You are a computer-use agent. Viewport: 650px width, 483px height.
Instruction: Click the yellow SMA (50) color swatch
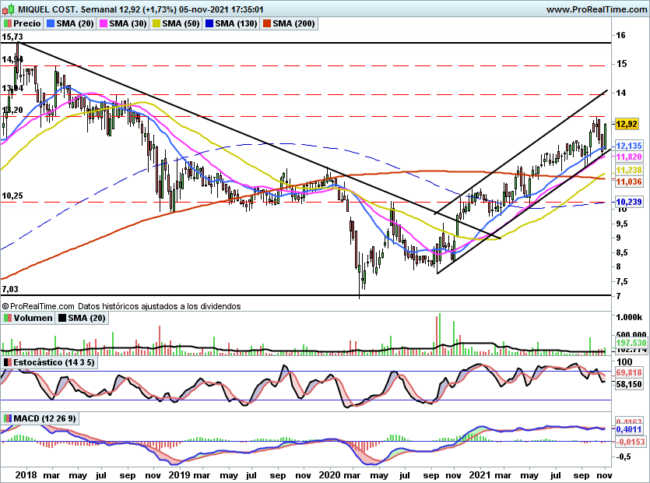click(157, 24)
